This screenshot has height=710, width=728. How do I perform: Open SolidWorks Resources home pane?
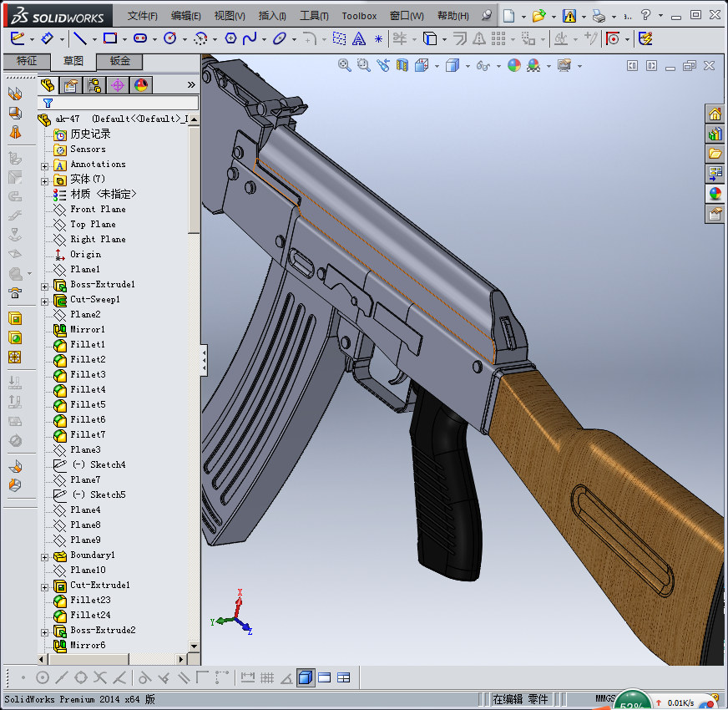[x=715, y=114]
